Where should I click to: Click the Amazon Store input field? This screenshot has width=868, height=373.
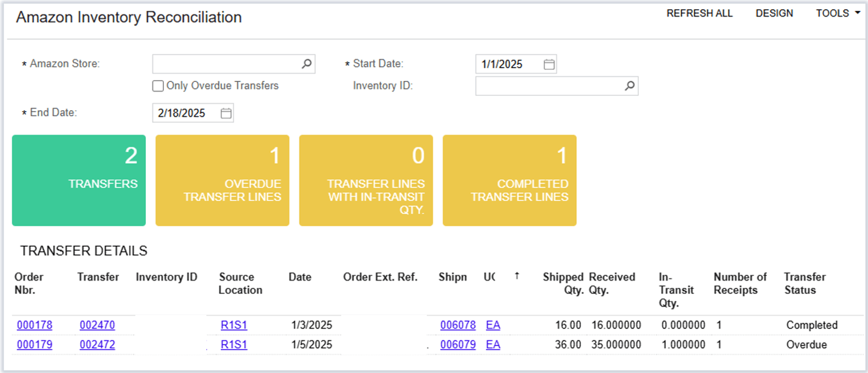point(234,64)
